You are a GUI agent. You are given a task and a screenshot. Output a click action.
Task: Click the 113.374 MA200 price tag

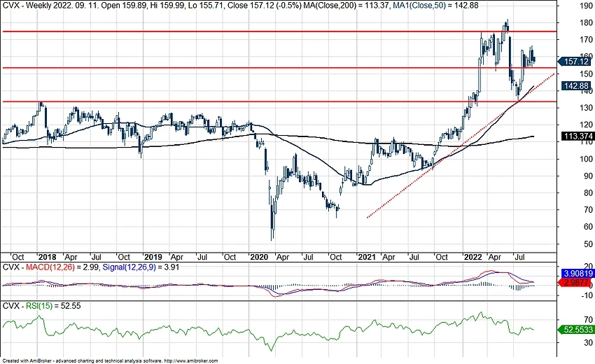coord(577,136)
